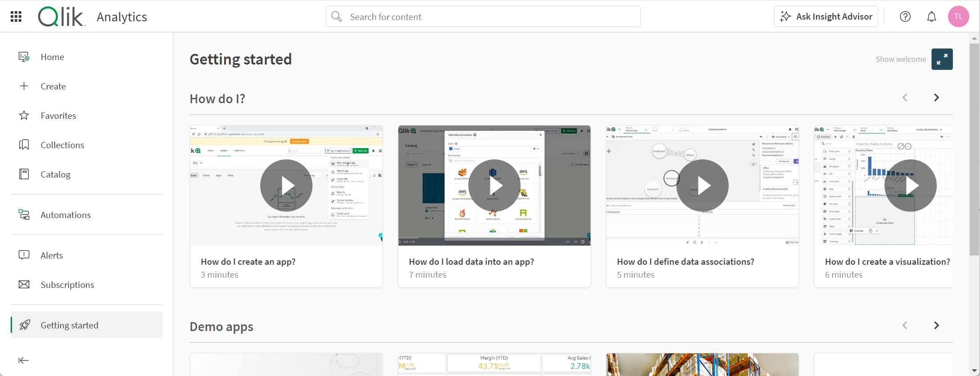Open warehouse photo demo app

[x=703, y=364]
